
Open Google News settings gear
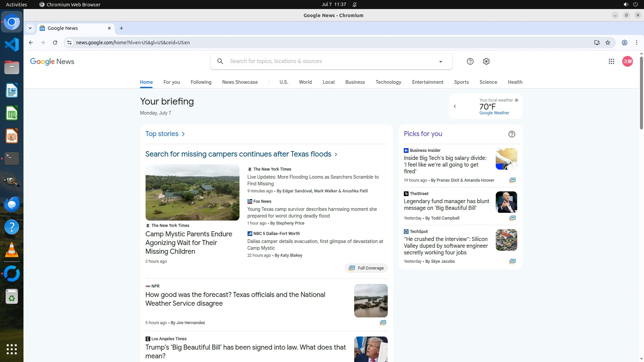click(x=486, y=61)
